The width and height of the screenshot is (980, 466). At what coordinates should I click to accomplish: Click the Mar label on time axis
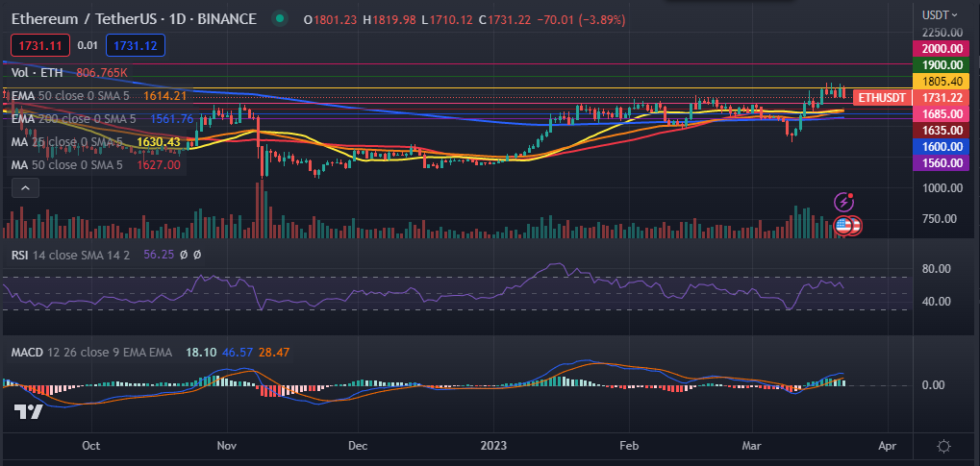pyautogui.click(x=752, y=446)
